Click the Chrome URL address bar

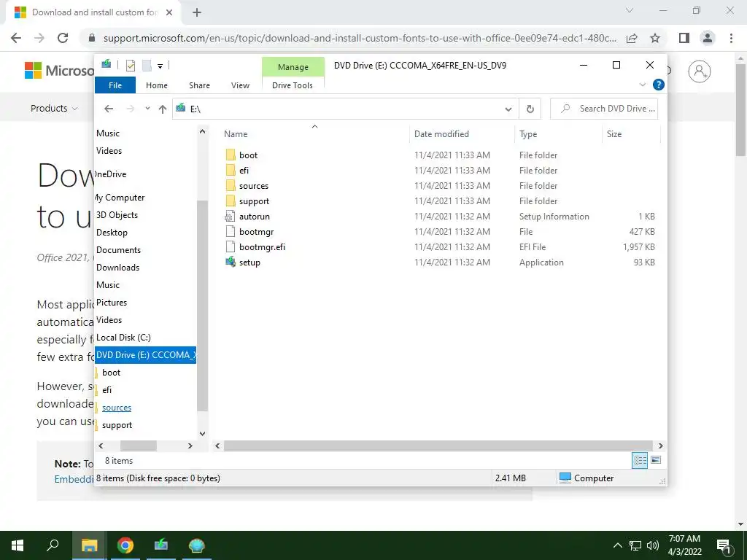[x=360, y=38]
